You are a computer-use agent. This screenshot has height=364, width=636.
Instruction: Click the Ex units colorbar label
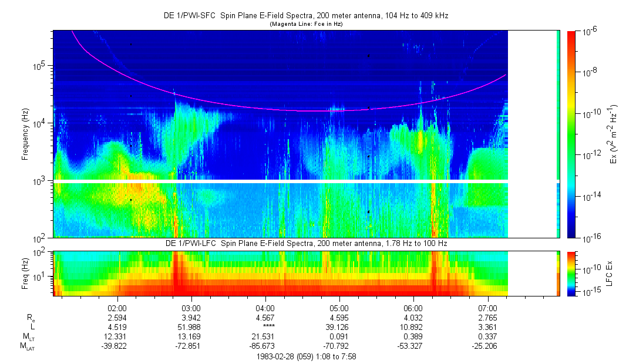tap(614, 134)
